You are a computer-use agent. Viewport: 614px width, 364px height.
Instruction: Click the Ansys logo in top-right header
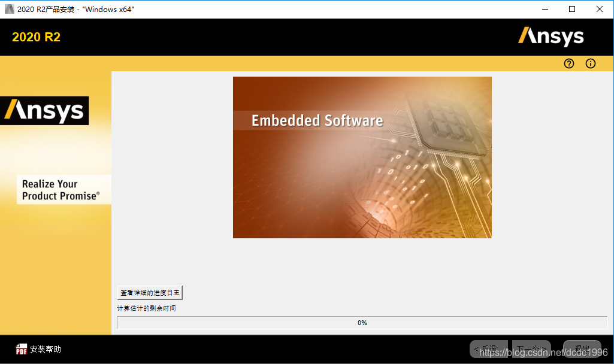[x=551, y=37]
